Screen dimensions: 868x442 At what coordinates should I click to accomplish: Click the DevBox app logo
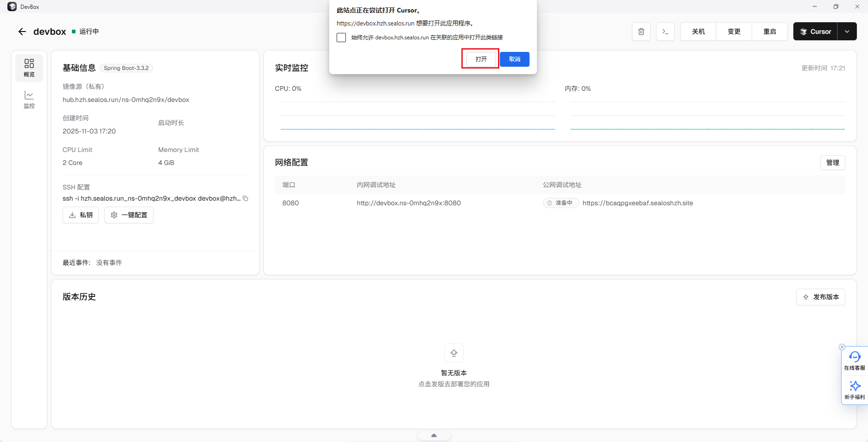click(x=12, y=6)
